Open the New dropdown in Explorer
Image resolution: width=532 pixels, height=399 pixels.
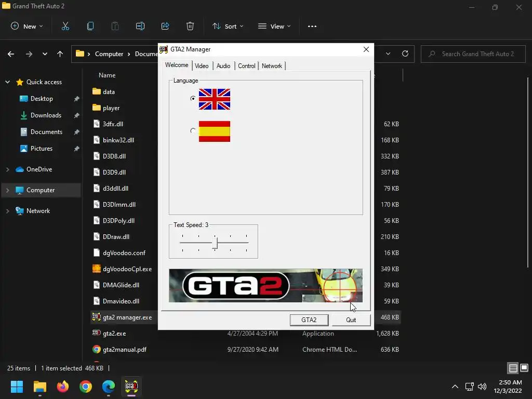[x=27, y=26]
